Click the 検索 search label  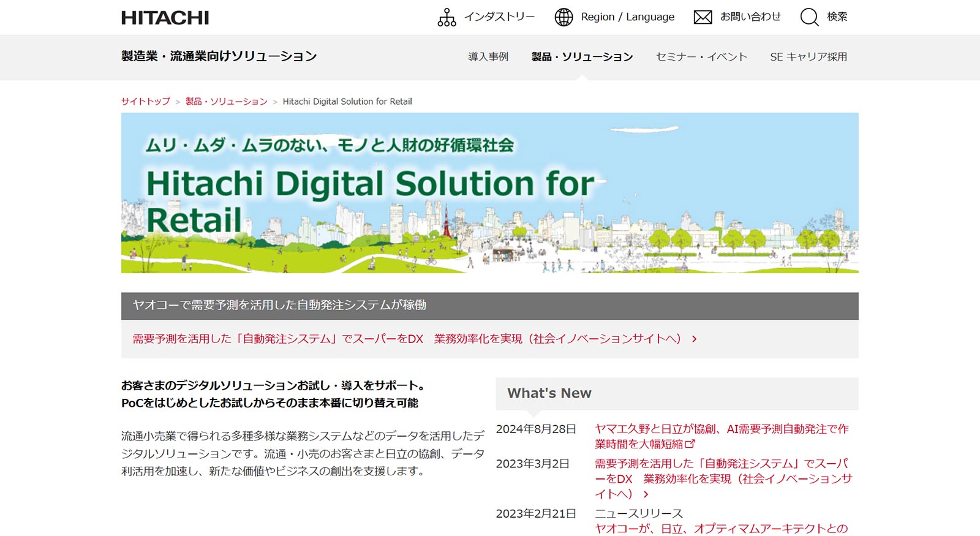click(837, 17)
